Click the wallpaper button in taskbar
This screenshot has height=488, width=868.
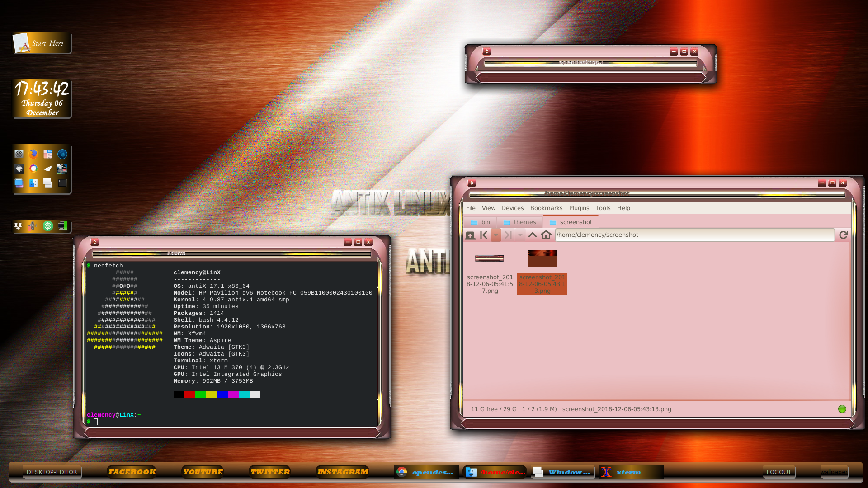pyautogui.click(x=834, y=472)
